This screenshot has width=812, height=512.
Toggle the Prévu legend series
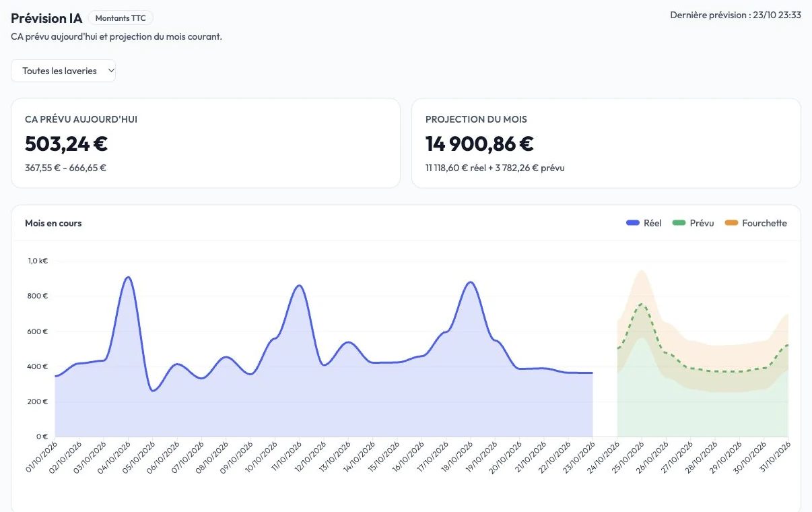coord(693,223)
